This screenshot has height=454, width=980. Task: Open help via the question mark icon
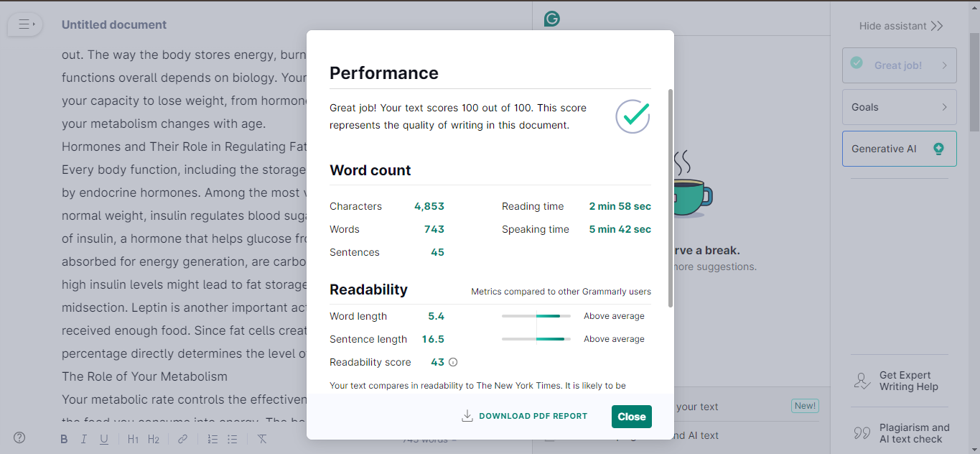point(19,437)
